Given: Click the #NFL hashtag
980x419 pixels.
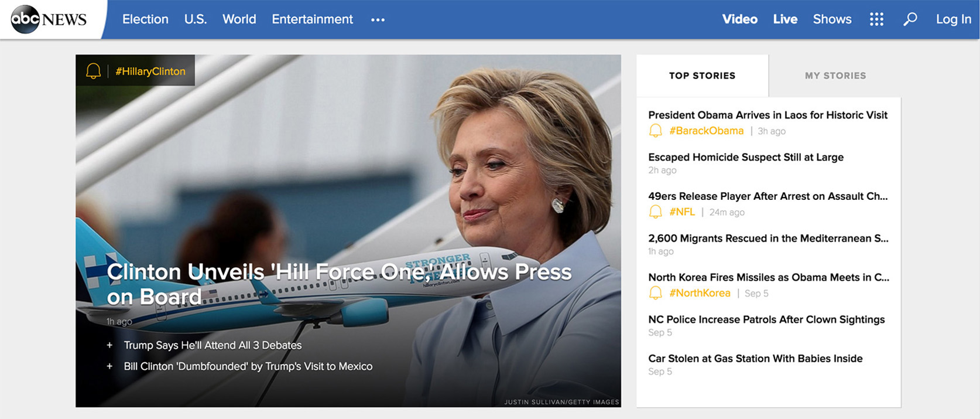Looking at the screenshot, I should (x=682, y=212).
